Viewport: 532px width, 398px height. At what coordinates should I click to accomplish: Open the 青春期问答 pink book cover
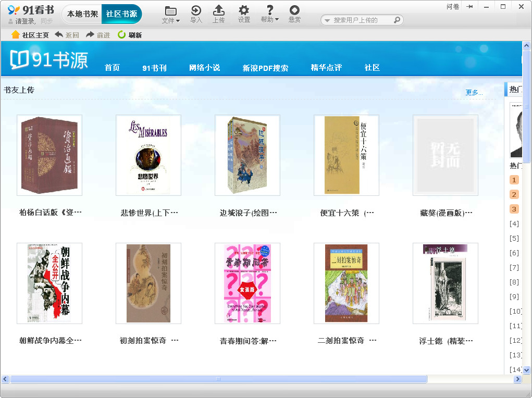point(248,283)
